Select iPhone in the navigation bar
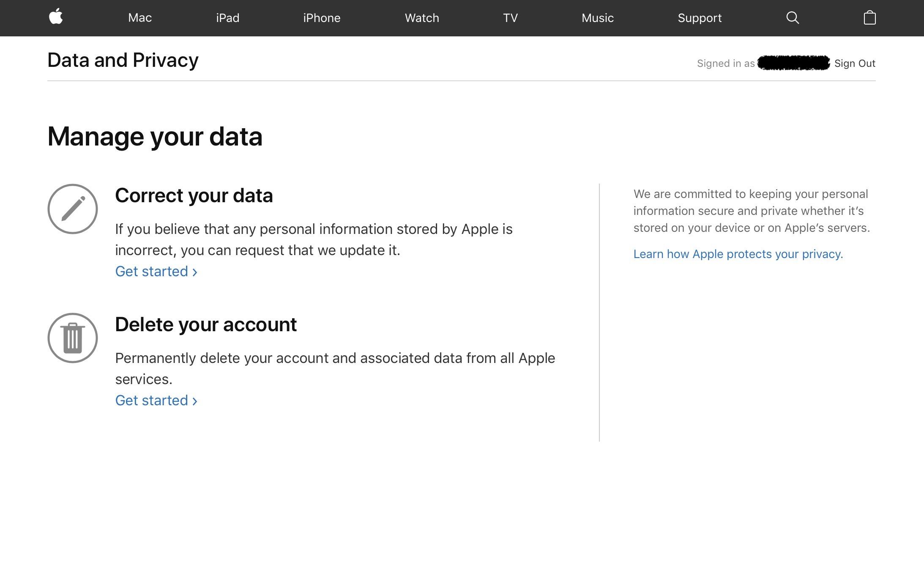The image size is (924, 566). (x=322, y=18)
